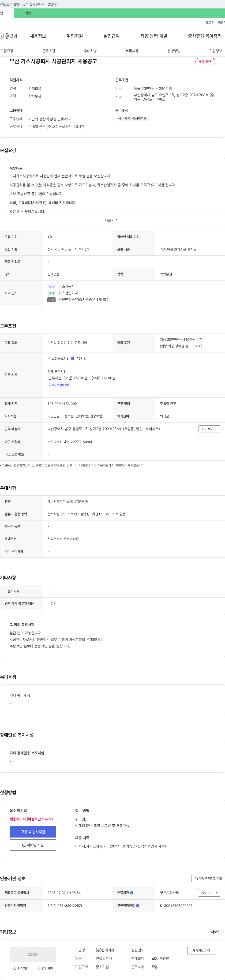
Task: Click the 열람차단 block button
Action: [x=45, y=968]
